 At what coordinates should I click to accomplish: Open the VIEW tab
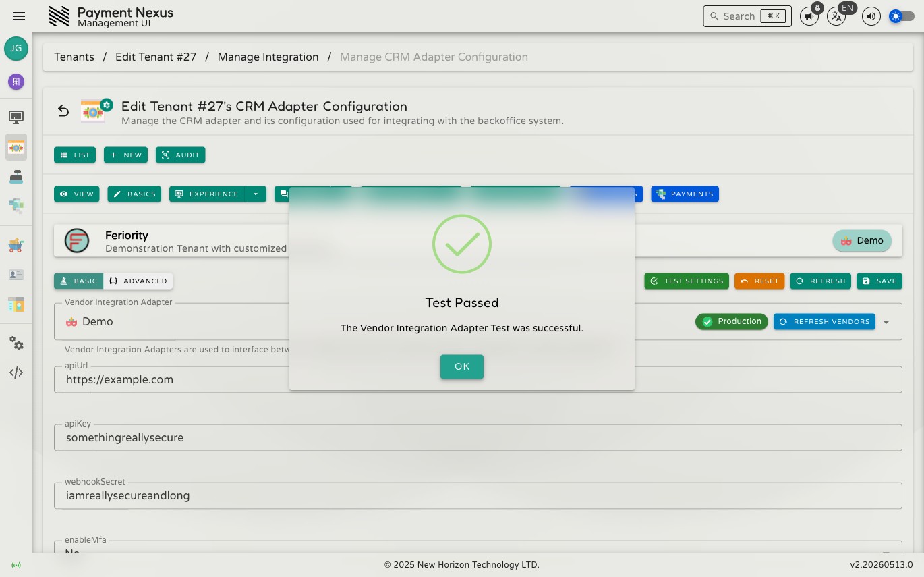click(77, 194)
